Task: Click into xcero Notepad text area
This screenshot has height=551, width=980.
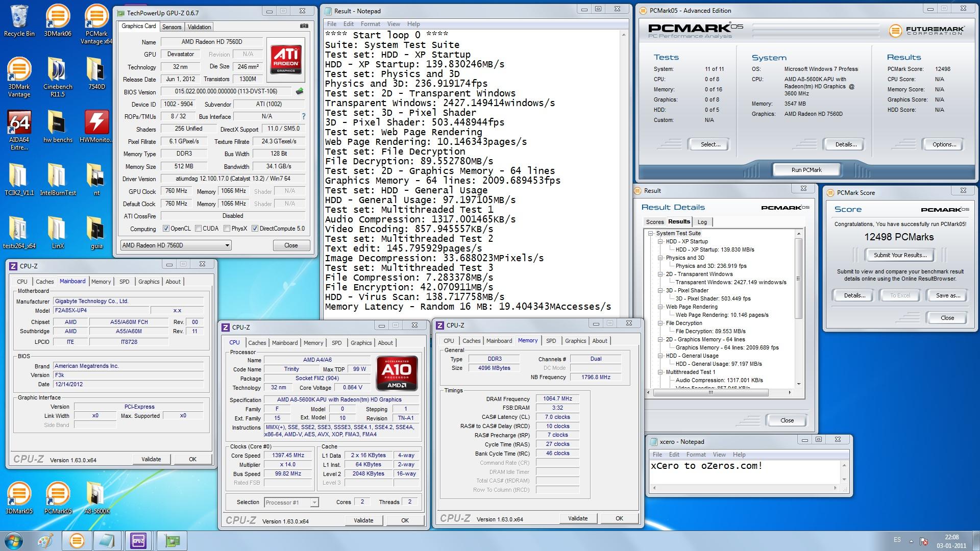Action: point(744,472)
